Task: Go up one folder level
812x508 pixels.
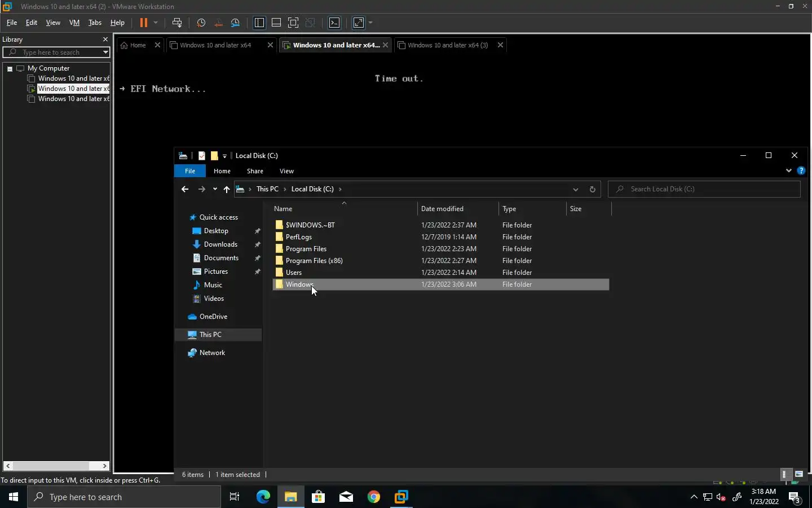Action: [227, 189]
